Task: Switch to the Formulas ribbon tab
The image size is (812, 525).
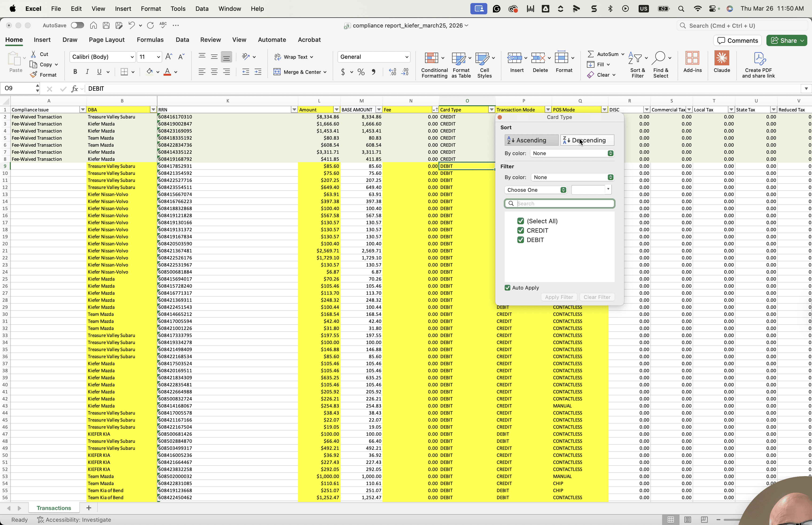Action: tap(150, 39)
